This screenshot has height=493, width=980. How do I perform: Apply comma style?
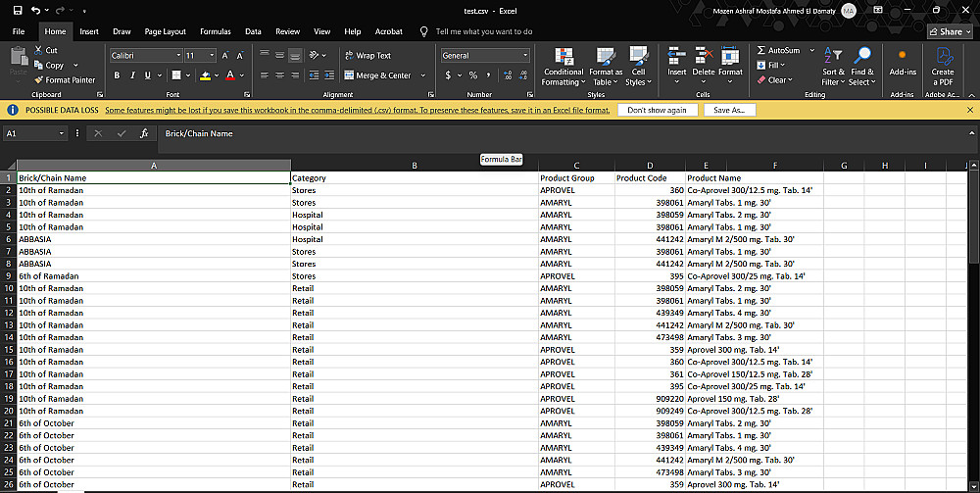coord(488,75)
